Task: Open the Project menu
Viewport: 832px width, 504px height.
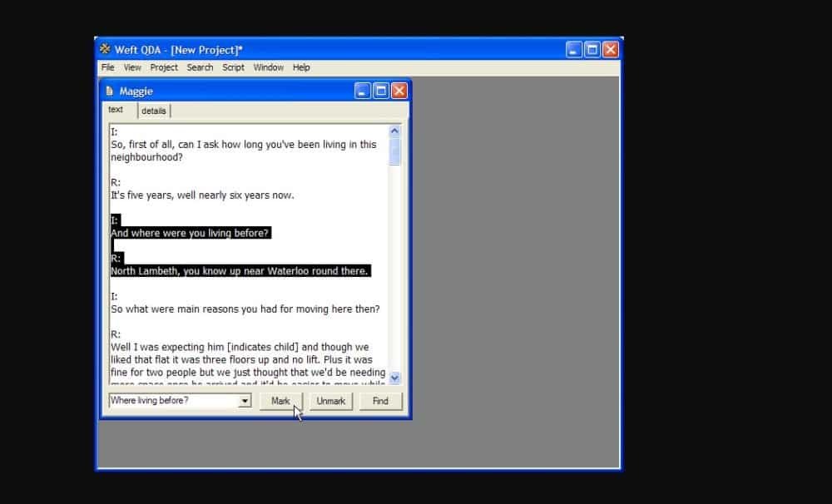Action: click(164, 67)
